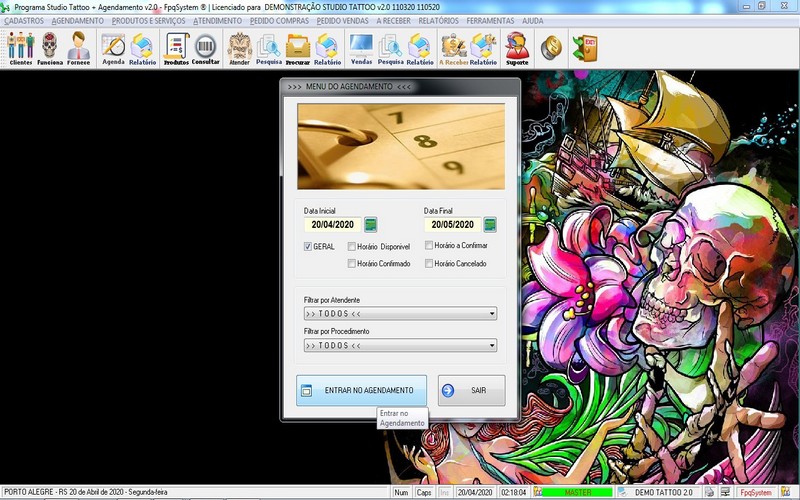Open calendar picker for Data Inicial

(x=370, y=224)
